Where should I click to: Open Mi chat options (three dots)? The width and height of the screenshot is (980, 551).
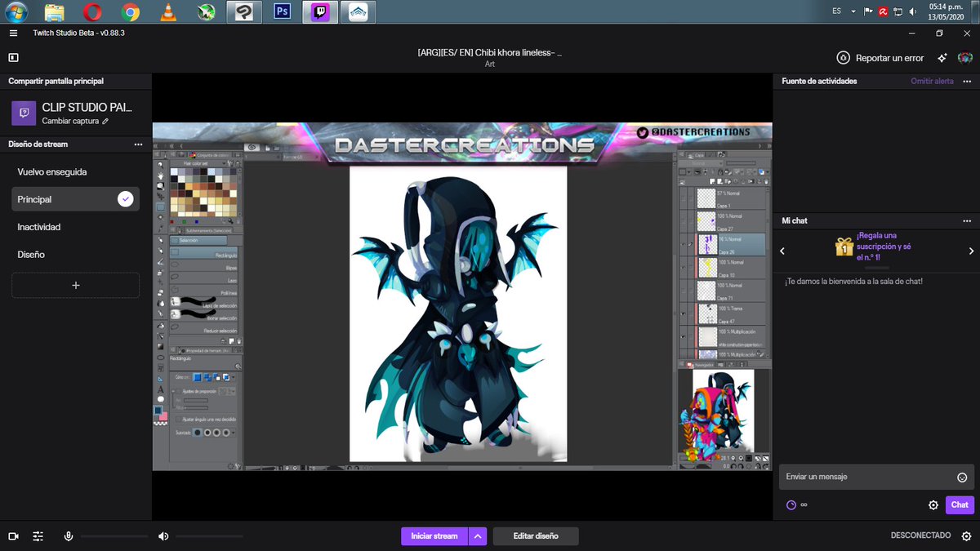pos(967,220)
